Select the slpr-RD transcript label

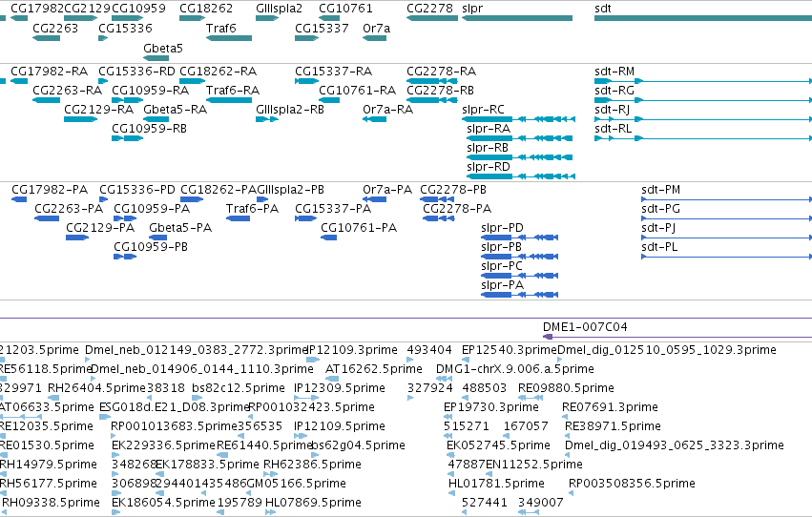coord(488,167)
